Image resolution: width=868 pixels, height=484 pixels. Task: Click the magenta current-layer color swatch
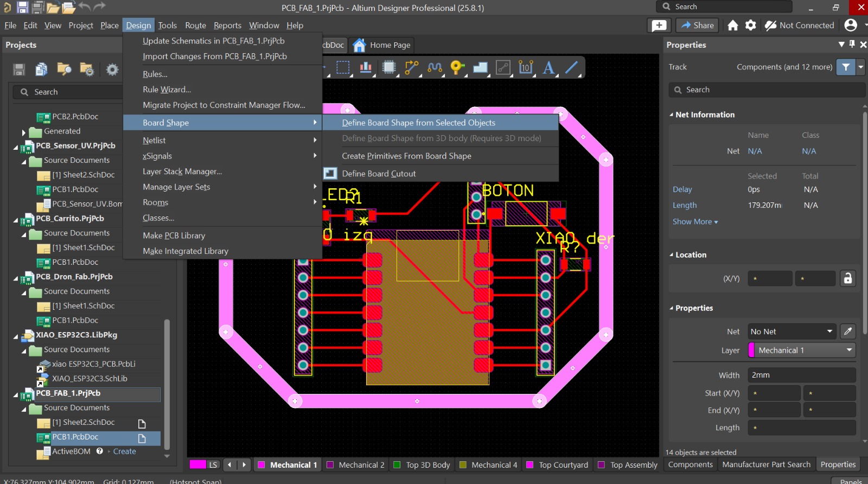click(197, 464)
